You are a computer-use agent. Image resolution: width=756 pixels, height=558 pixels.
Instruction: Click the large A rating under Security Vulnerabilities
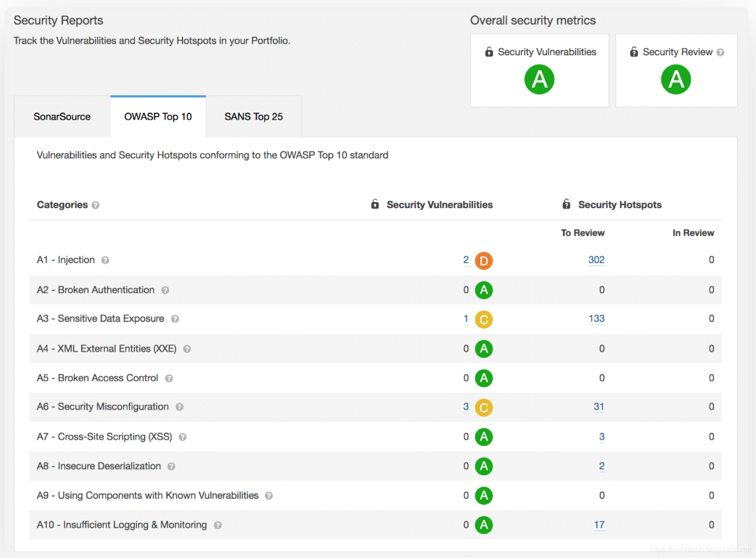click(x=539, y=80)
